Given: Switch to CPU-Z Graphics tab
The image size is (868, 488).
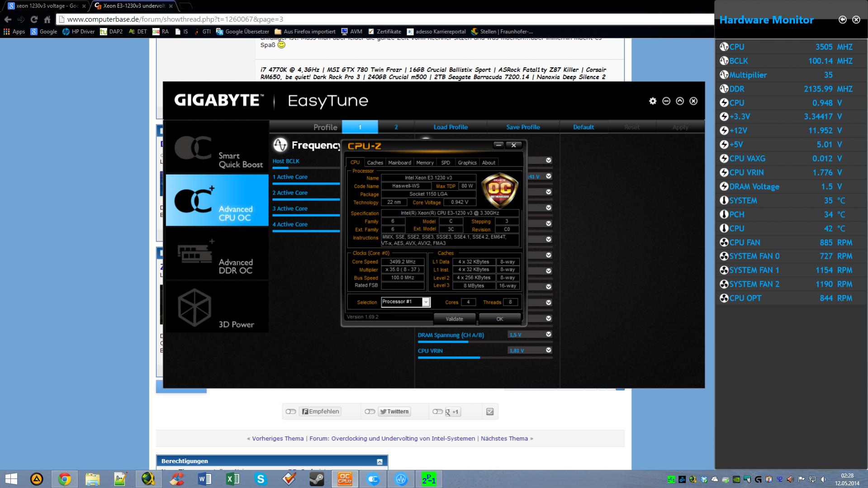Looking at the screenshot, I should 467,163.
